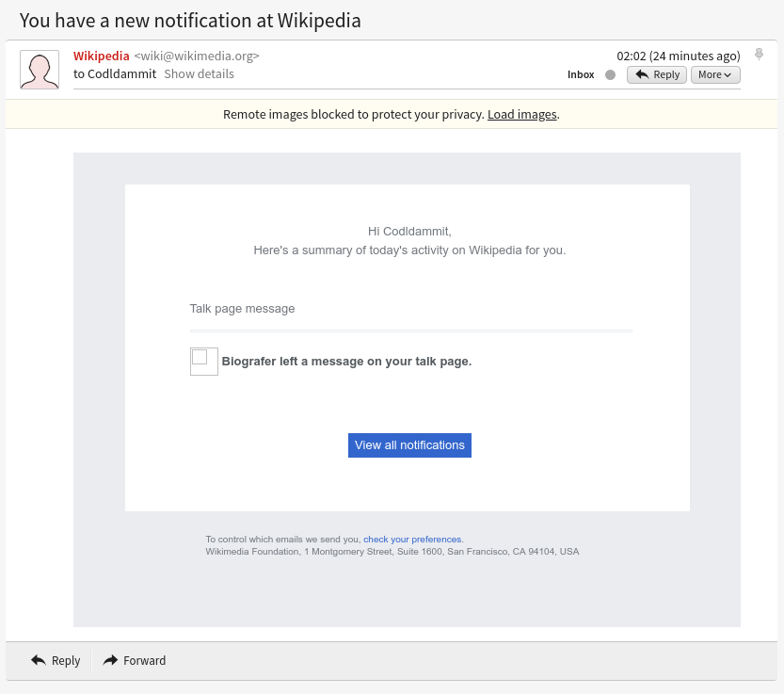Expand Show details for recipients
This screenshot has height=694, width=784.
point(199,73)
